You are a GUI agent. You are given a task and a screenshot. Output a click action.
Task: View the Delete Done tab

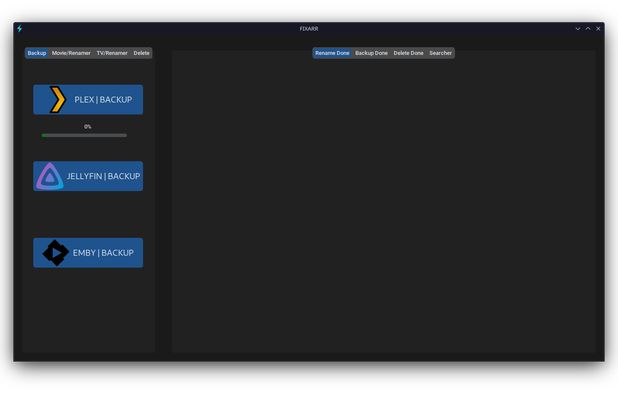(x=408, y=53)
